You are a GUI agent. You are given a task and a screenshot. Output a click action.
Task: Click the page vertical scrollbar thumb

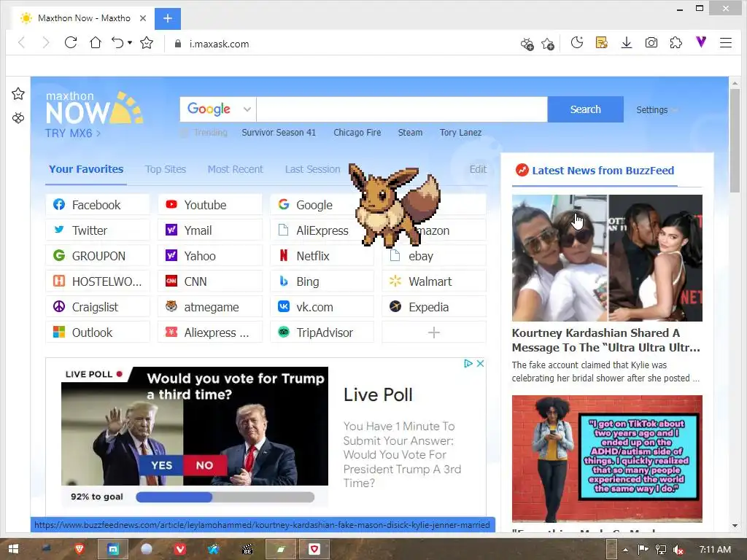(735, 141)
